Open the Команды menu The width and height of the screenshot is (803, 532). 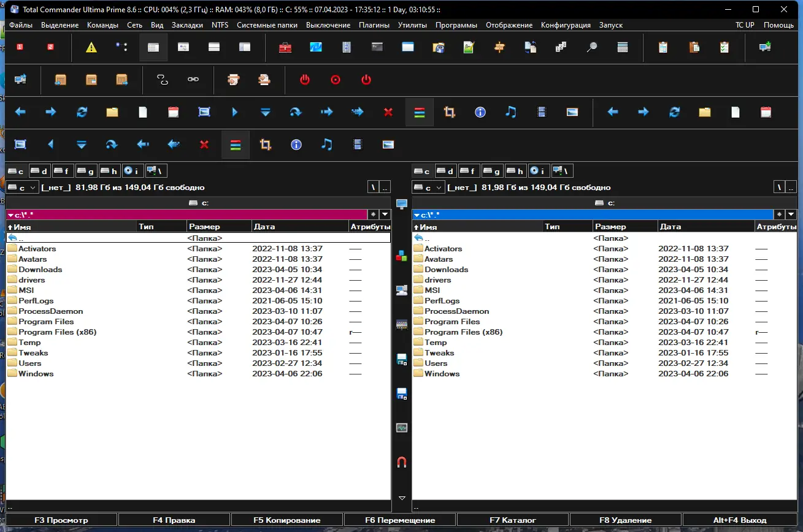103,25
